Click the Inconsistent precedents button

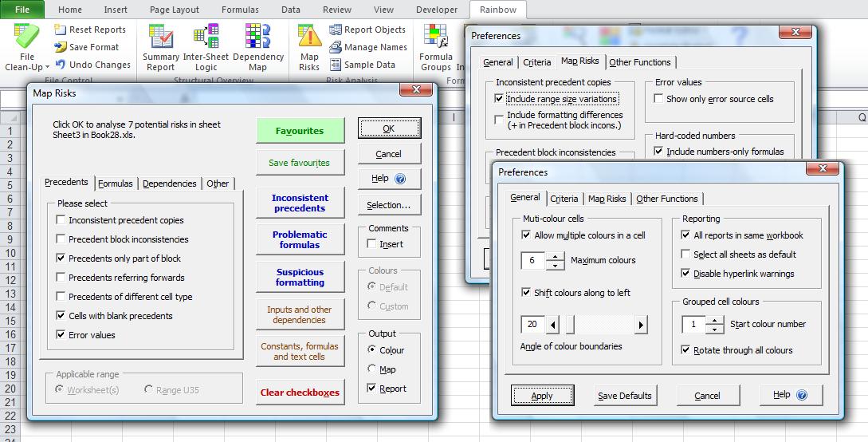pyautogui.click(x=300, y=203)
